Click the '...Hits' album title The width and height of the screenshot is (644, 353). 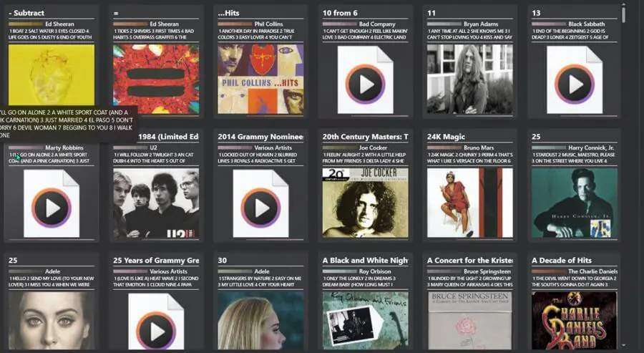[228, 13]
